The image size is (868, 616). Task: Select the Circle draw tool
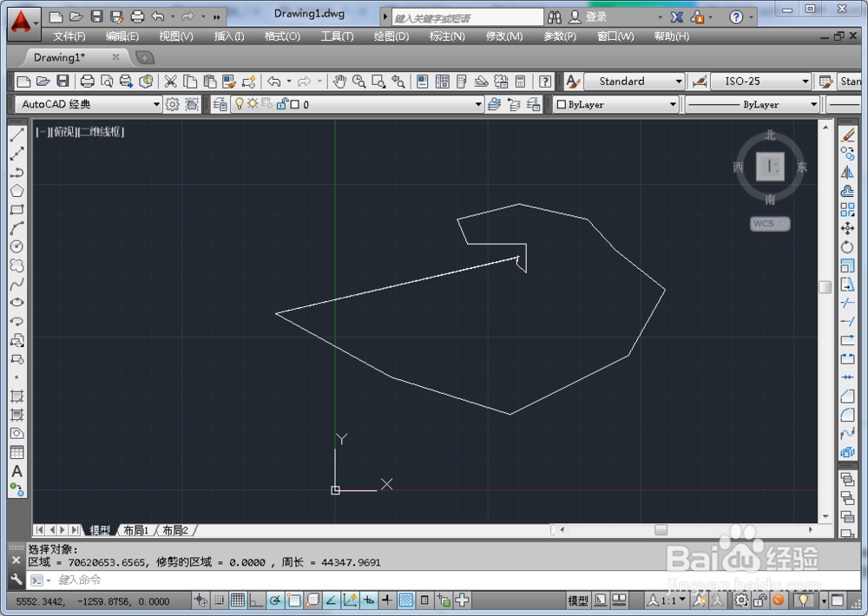coord(17,247)
